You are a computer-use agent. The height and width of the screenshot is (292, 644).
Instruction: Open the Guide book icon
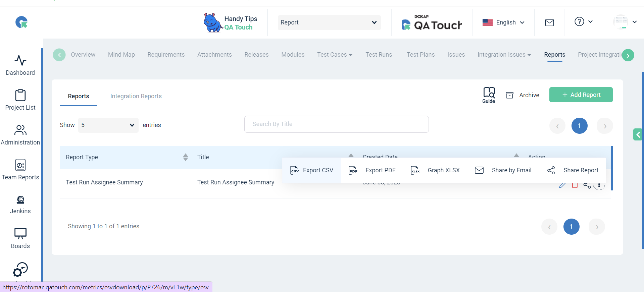pos(489,95)
